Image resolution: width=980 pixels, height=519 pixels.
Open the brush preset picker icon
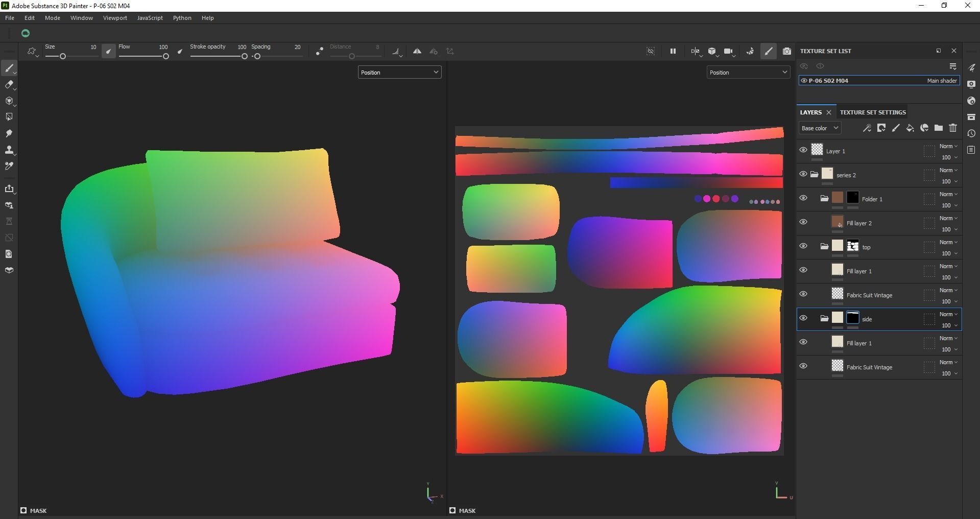click(33, 52)
